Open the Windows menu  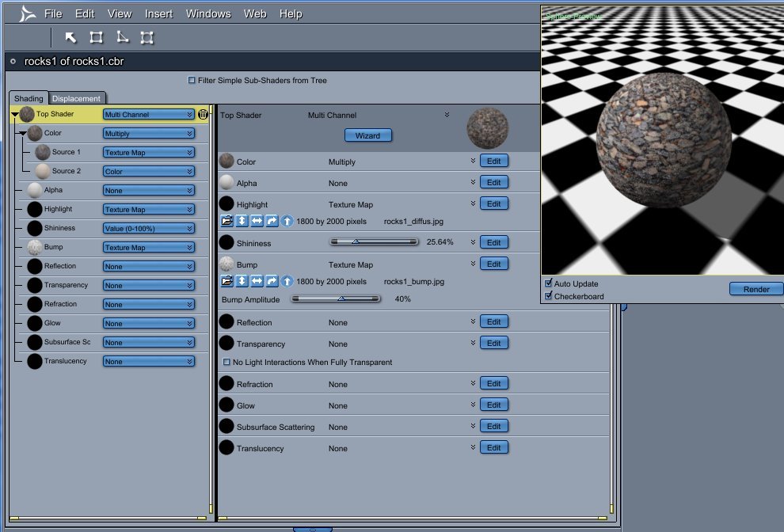[208, 14]
